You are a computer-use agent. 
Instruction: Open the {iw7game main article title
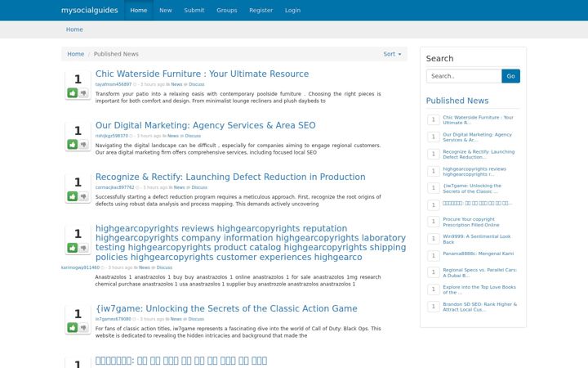click(x=226, y=308)
